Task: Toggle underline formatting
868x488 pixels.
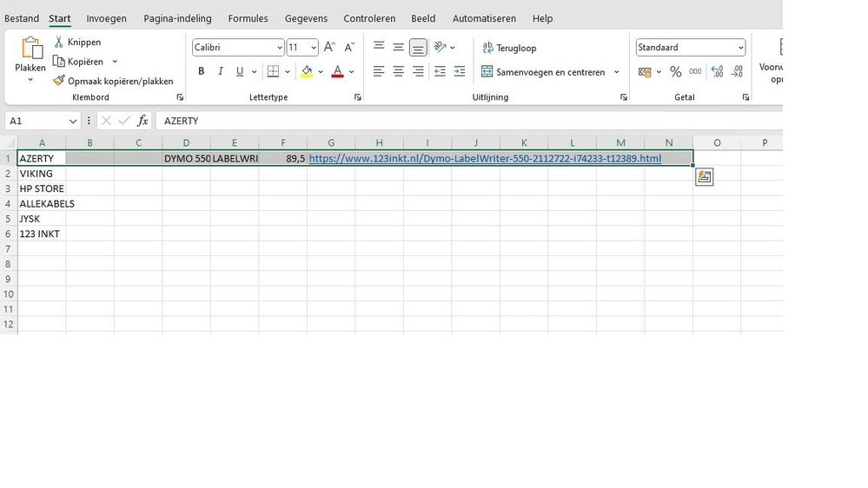Action: click(240, 71)
